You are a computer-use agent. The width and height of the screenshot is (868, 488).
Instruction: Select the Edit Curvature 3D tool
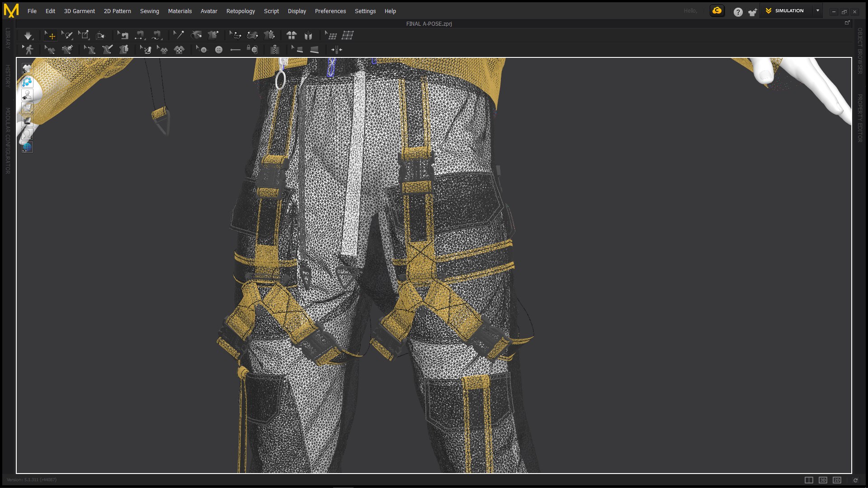coord(50,50)
